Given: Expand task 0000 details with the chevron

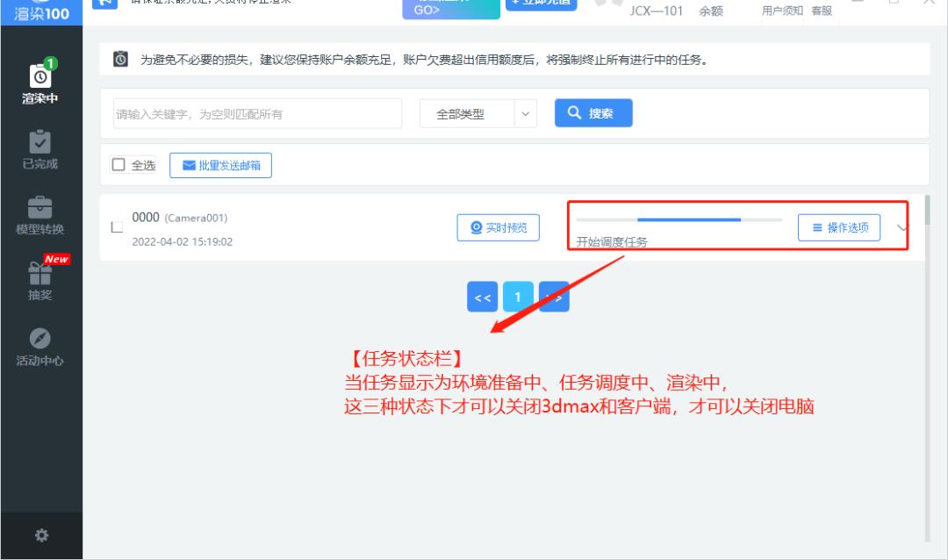Looking at the screenshot, I should point(901,226).
